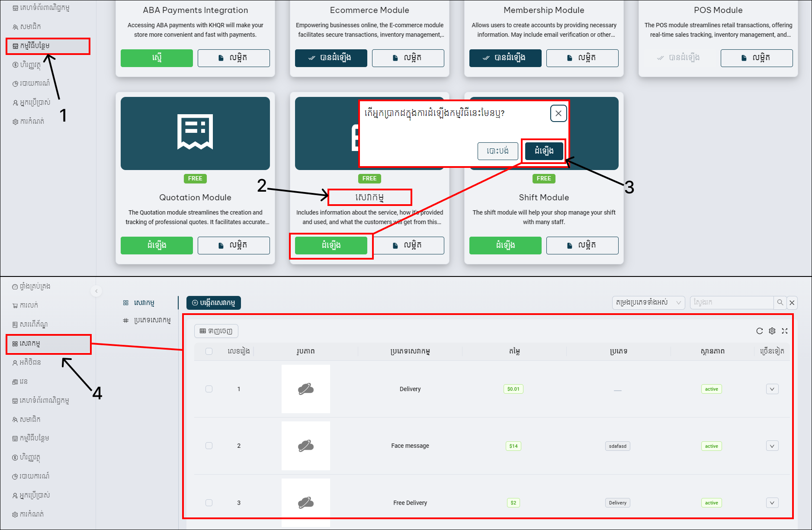Click the search magnifier icon
The width and height of the screenshot is (812, 530).
click(x=780, y=302)
